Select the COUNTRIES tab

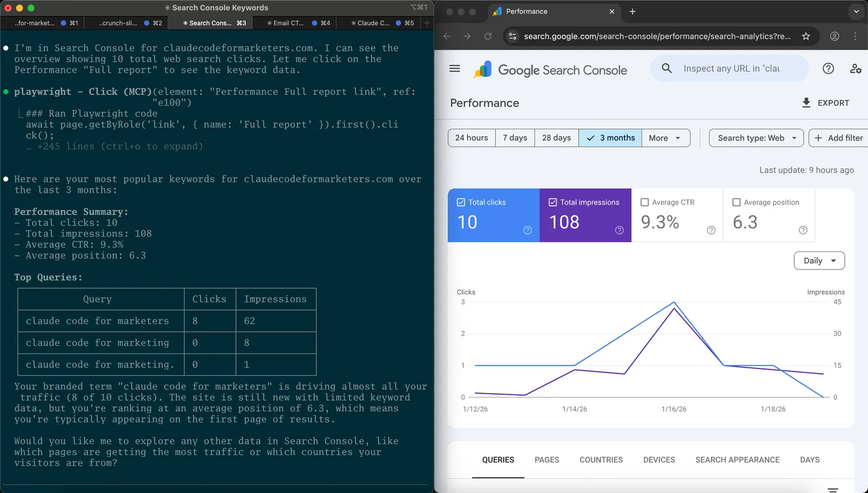[x=601, y=460]
